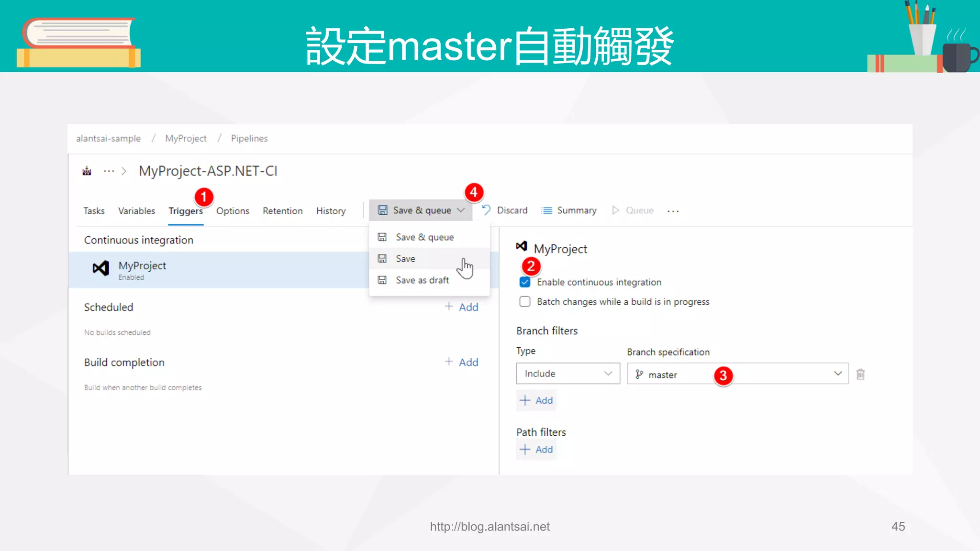The image size is (980, 551).
Task: Open the Include type dropdown
Action: tap(568, 374)
